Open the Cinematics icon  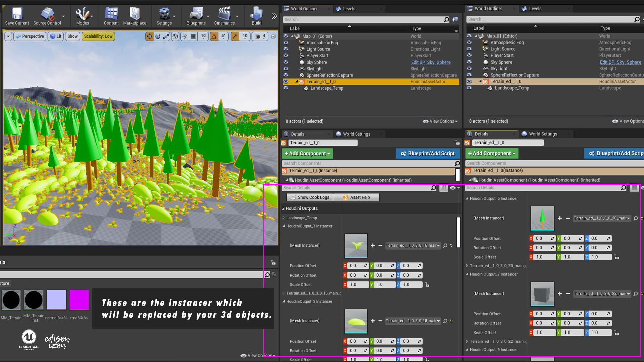224,13
